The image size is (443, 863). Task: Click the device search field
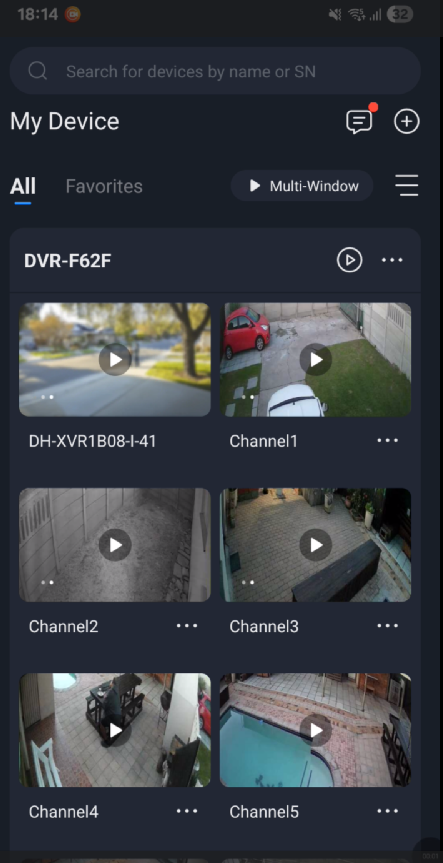215,71
